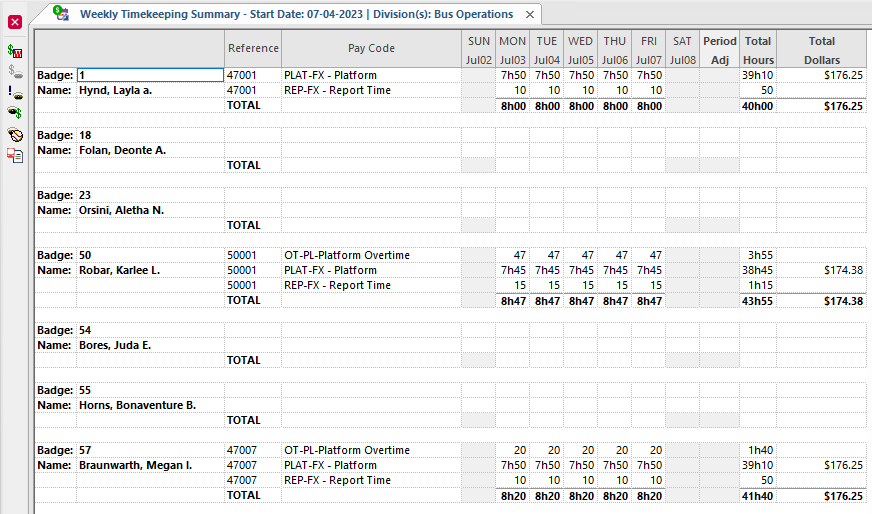Click TOTAL label for Folan, Deonte A.
The height and width of the screenshot is (514, 872).
point(244,165)
